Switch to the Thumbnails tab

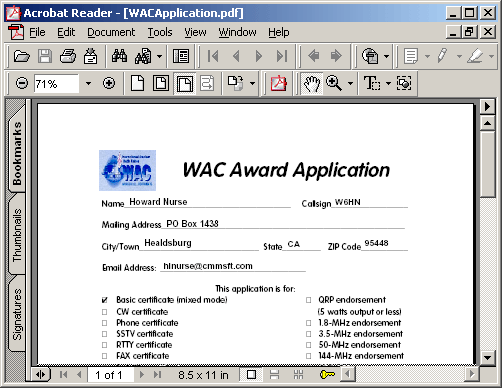click(17, 235)
